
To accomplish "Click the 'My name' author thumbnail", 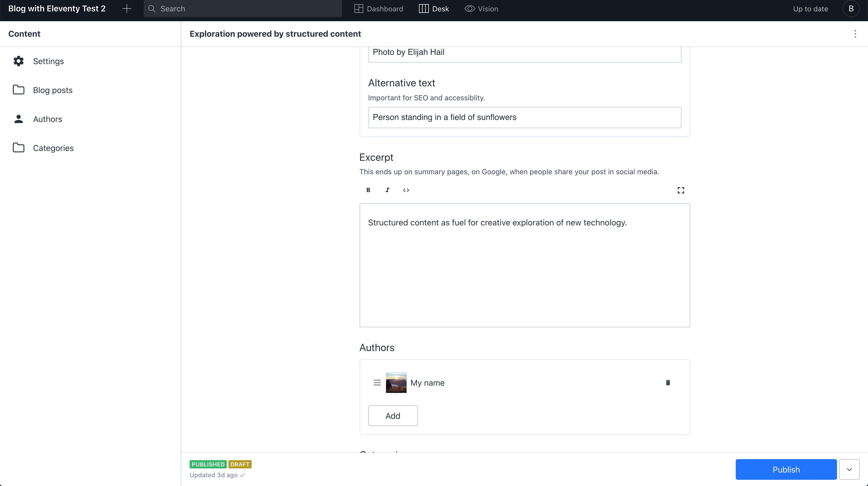I will [396, 382].
